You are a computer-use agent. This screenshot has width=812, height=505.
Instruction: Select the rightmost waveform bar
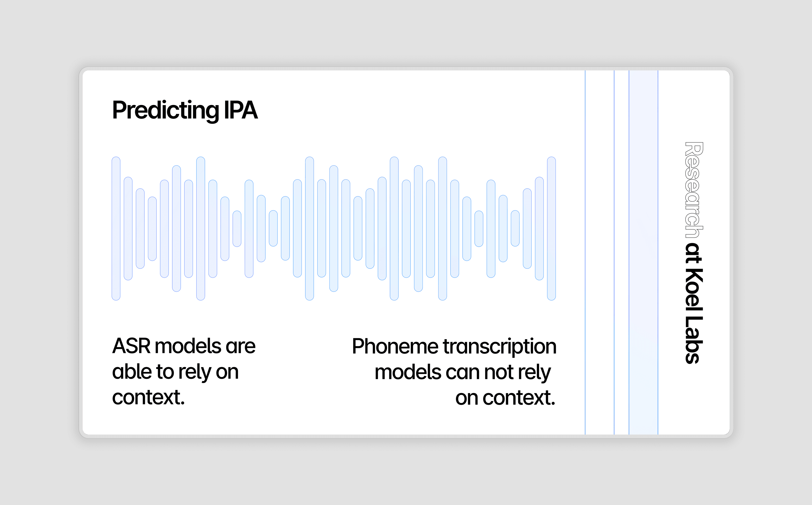[551, 228]
